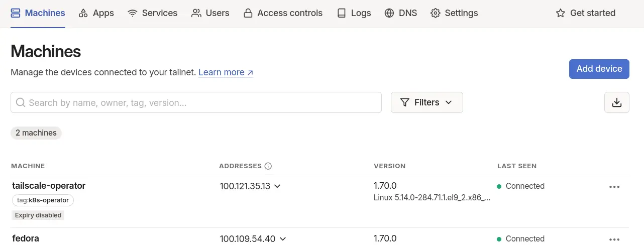The image size is (644, 245).
Task: Go to the Services tab
Action: click(x=152, y=13)
